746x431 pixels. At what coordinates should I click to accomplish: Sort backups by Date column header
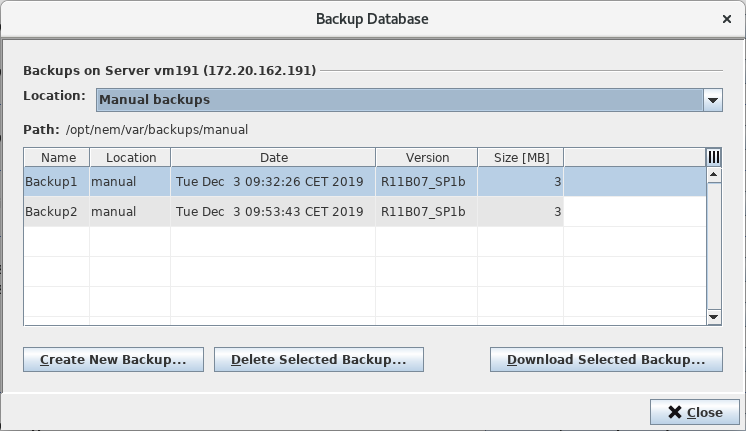click(273, 157)
